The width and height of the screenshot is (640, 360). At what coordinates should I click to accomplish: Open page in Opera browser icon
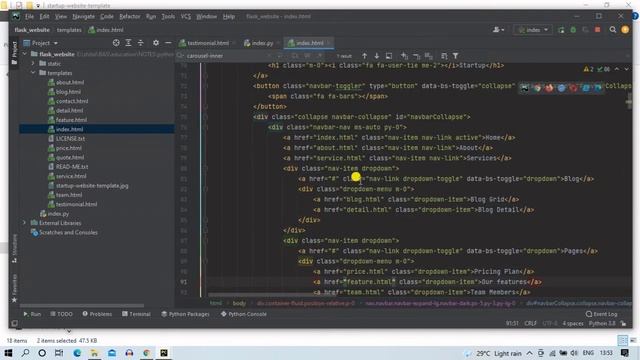coord(574,87)
